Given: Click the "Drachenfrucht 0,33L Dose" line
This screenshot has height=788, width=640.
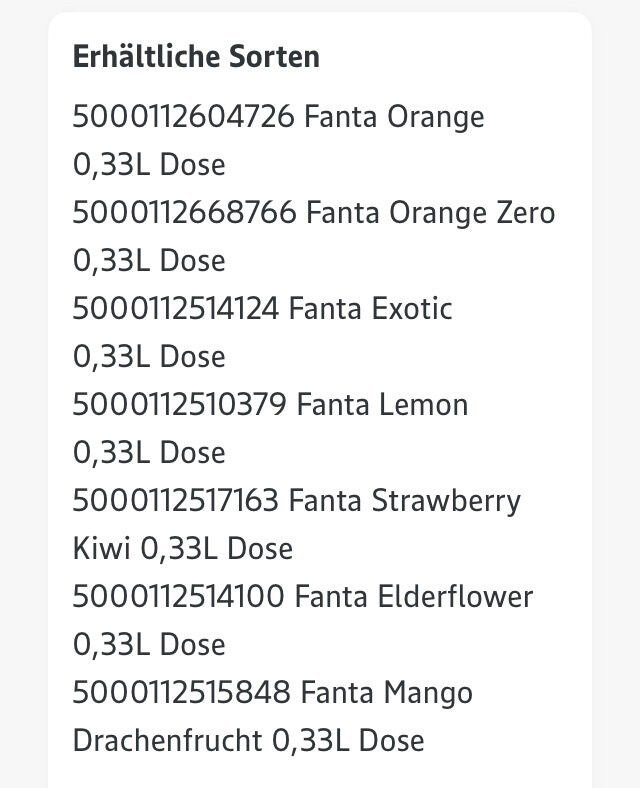Looking at the screenshot, I should click(x=248, y=741).
